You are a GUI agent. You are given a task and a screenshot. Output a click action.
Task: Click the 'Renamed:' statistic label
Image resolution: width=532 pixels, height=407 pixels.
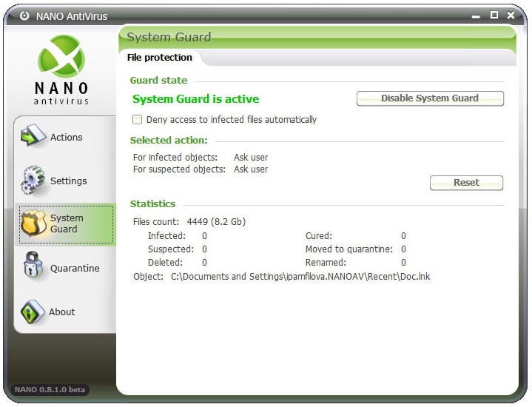click(x=326, y=263)
